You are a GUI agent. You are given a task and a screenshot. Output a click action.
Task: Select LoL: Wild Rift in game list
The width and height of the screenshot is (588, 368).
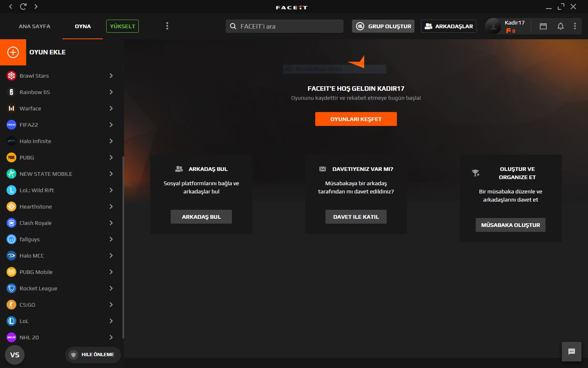point(60,190)
